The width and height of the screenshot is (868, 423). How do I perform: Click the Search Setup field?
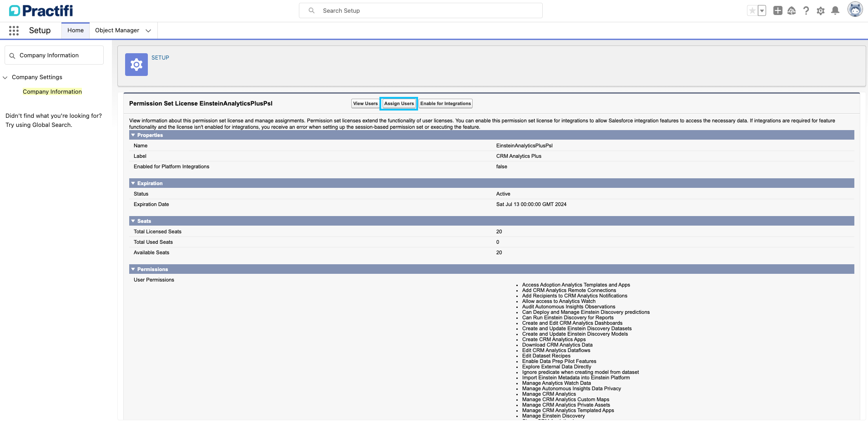tap(421, 10)
